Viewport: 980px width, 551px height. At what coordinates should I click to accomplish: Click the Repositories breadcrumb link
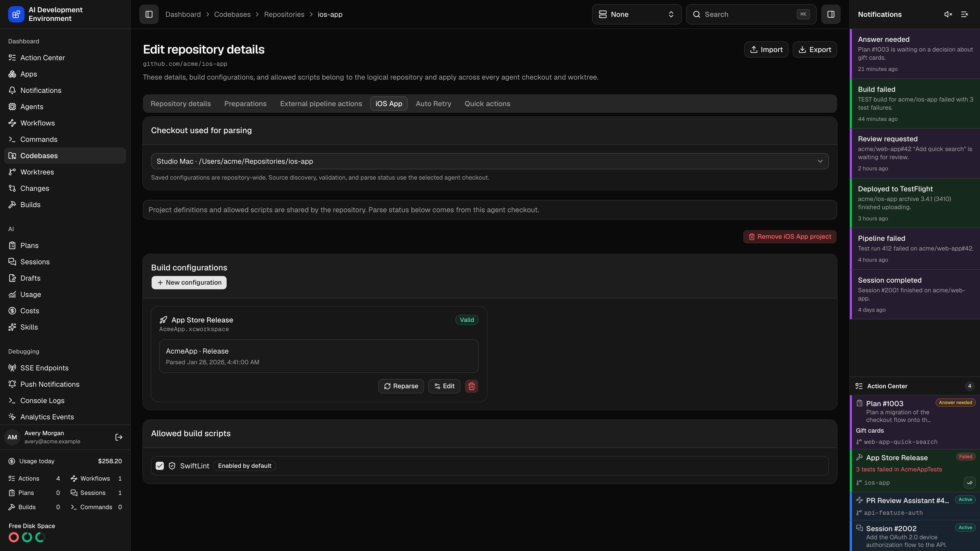(x=284, y=15)
